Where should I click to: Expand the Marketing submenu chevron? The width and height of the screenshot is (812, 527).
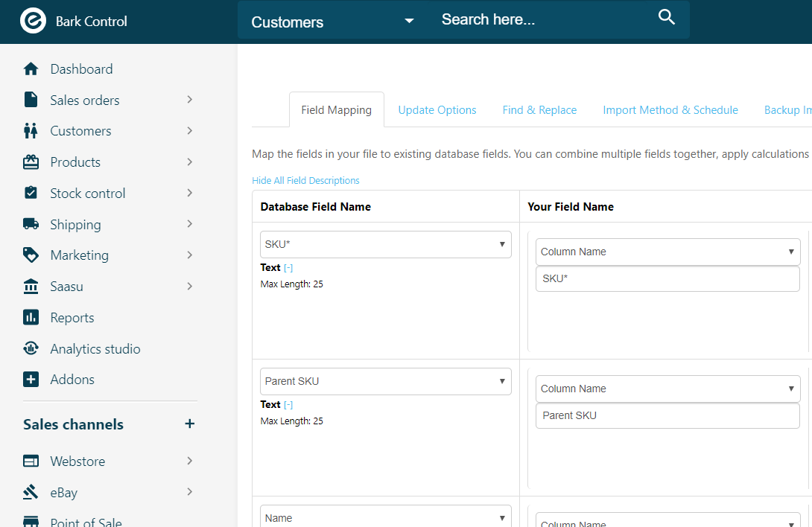[189, 255]
